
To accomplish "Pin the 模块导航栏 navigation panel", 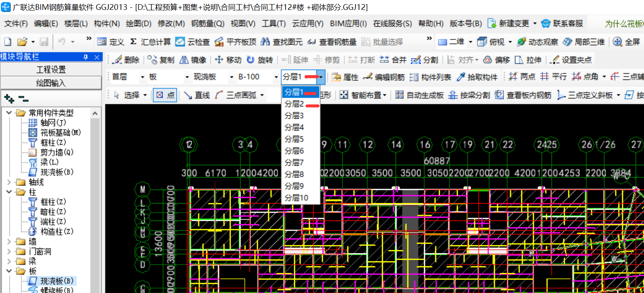I will [x=86, y=57].
